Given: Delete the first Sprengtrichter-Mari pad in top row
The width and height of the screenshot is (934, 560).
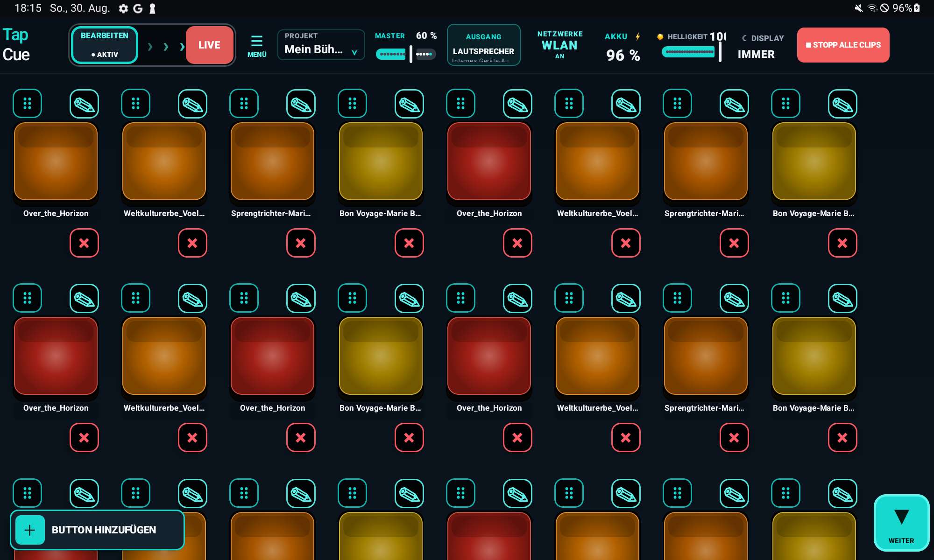Looking at the screenshot, I should click(301, 243).
